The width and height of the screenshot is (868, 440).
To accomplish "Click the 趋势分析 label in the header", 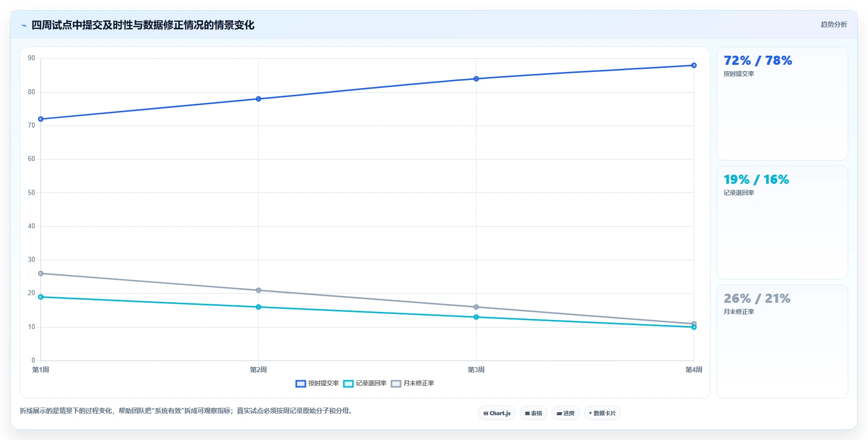I will tap(834, 24).
